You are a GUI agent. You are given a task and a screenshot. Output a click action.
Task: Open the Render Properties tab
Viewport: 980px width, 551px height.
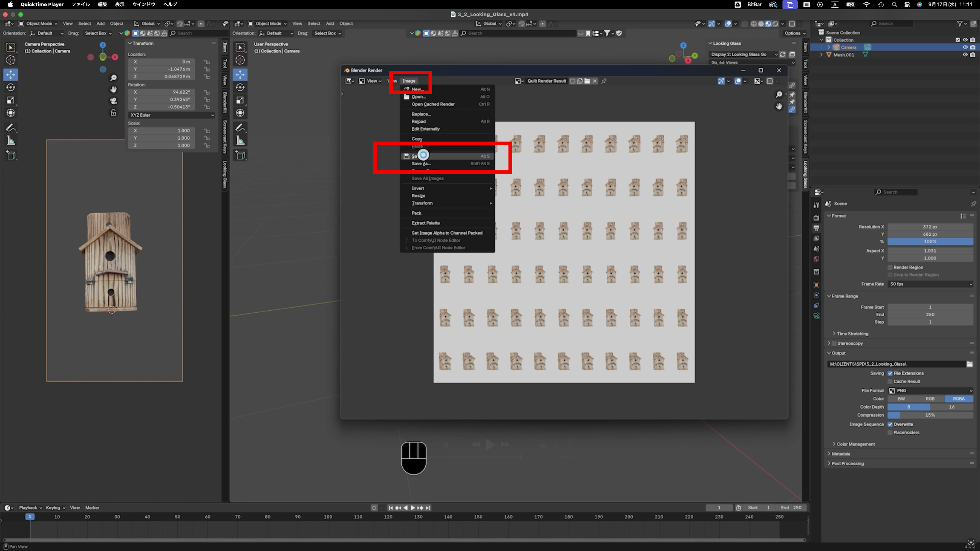point(817,217)
